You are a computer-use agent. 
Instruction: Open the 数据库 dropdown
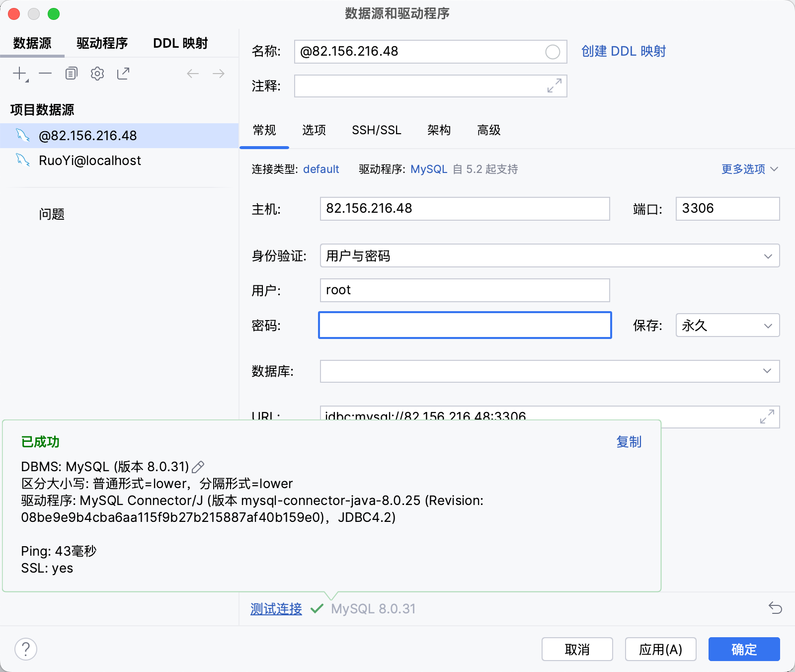coord(550,371)
